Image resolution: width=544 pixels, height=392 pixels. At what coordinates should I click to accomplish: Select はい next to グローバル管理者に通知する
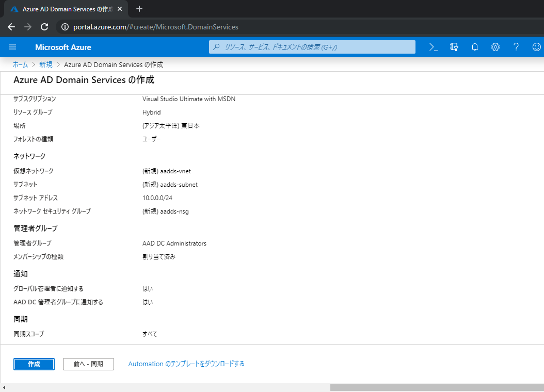point(148,289)
